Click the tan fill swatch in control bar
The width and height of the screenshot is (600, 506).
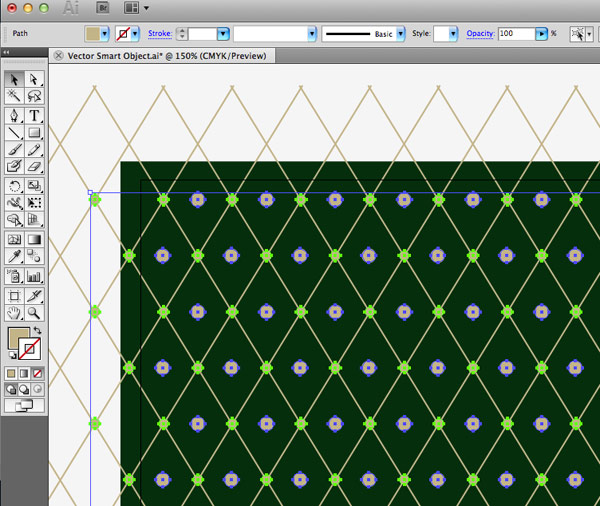coord(93,34)
